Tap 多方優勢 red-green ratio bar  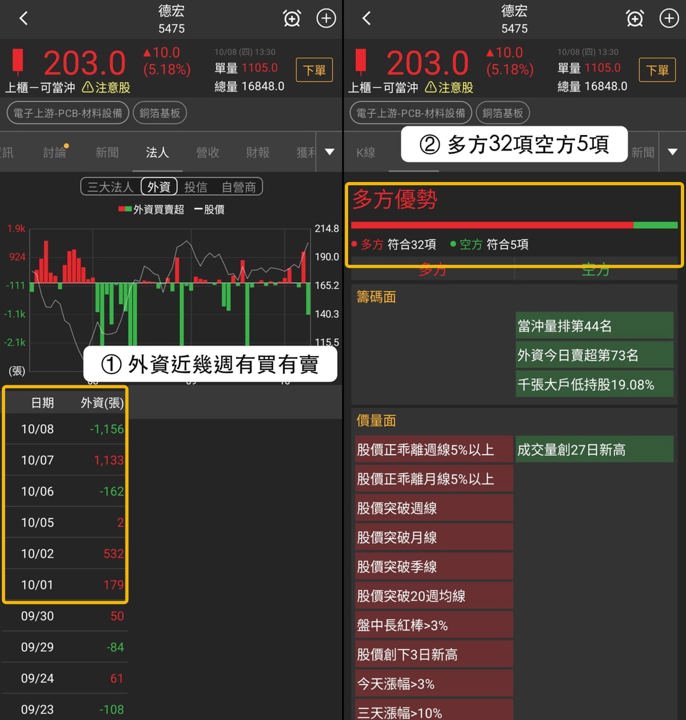(514, 225)
